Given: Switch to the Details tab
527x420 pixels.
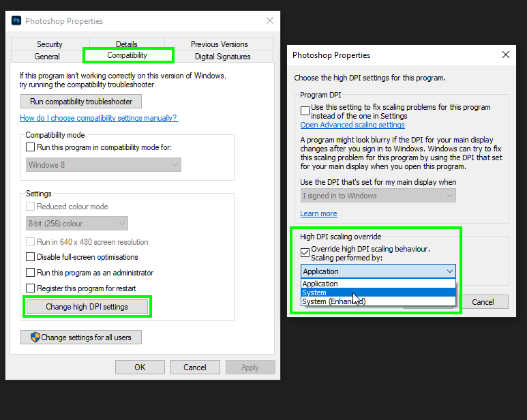Looking at the screenshot, I should coord(127,44).
